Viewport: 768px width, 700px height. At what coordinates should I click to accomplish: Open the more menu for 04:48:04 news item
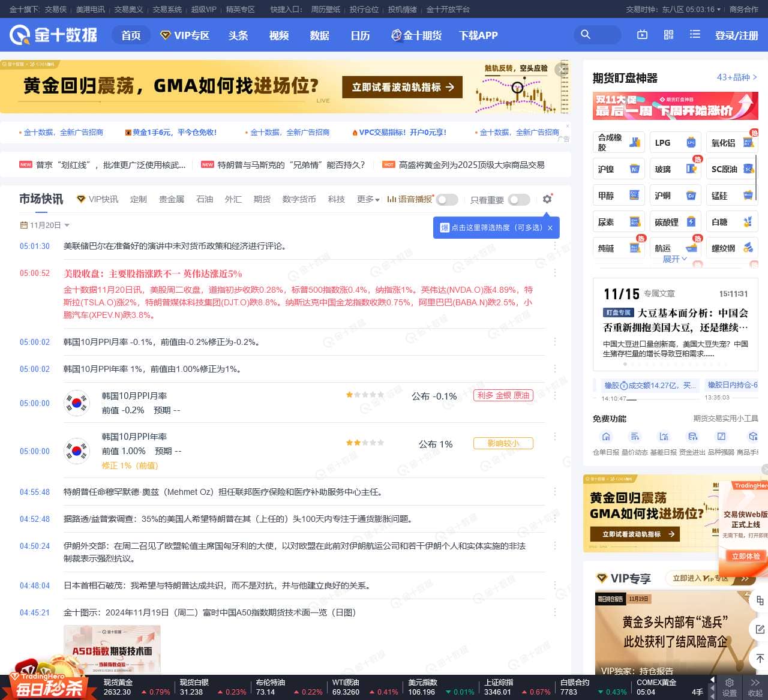(x=554, y=585)
